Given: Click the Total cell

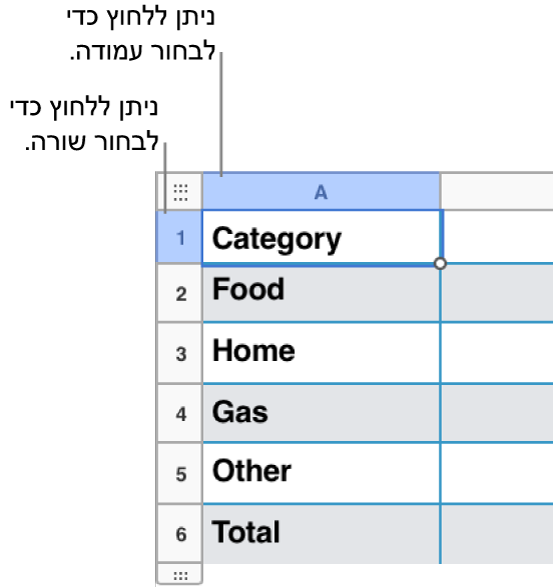Looking at the screenshot, I should click(x=321, y=534).
